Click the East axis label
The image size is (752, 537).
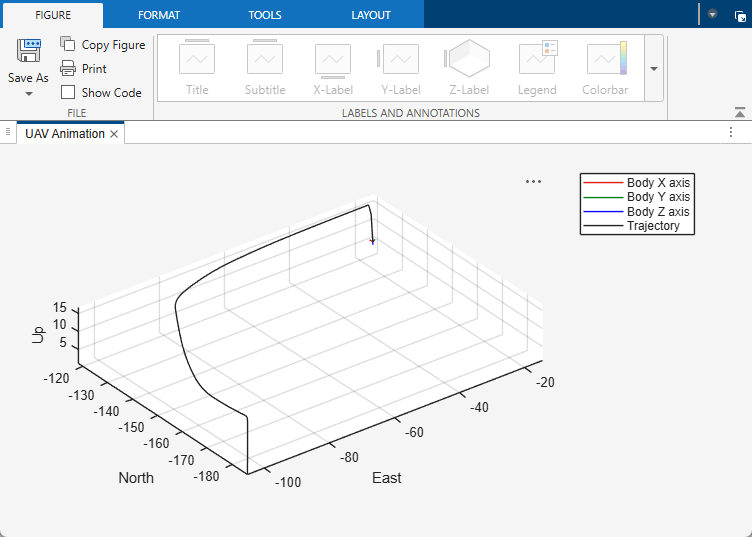tap(387, 478)
